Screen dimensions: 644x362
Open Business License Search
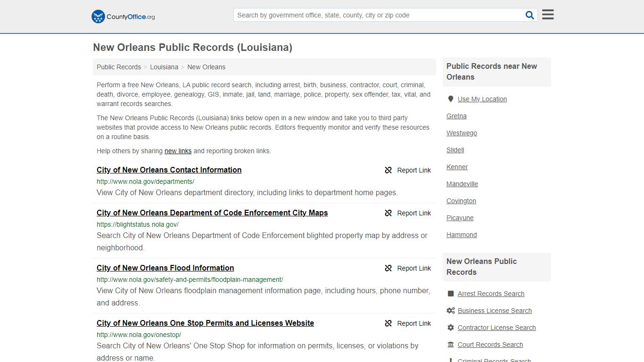pos(495,311)
